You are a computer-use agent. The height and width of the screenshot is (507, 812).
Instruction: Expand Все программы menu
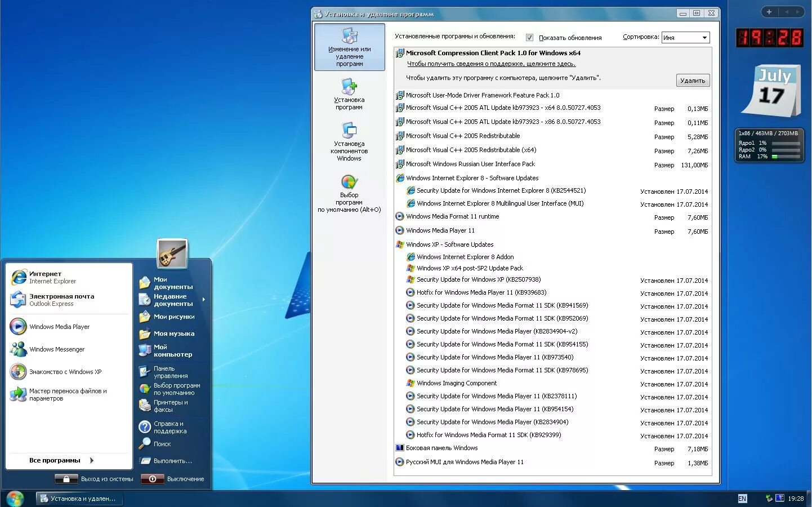pyautogui.click(x=62, y=460)
